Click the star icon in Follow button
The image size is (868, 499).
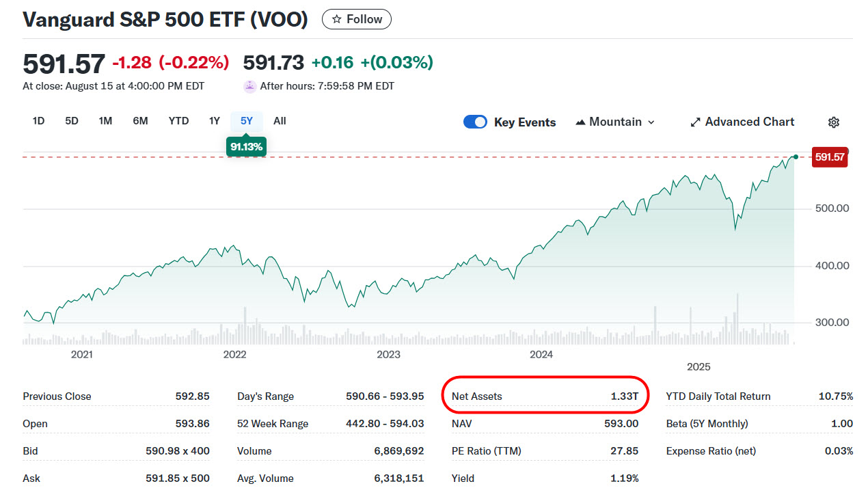pos(336,19)
